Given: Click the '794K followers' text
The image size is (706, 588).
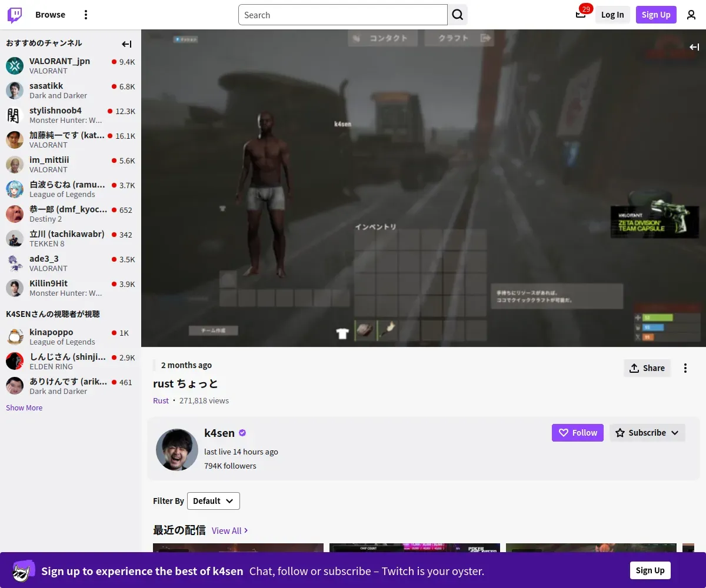Looking at the screenshot, I should (x=230, y=466).
